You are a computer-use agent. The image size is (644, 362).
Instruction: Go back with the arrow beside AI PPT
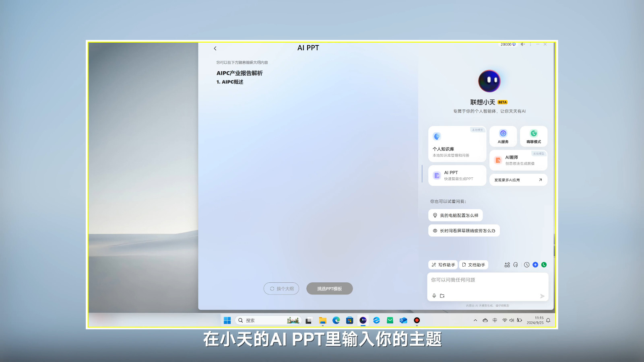point(215,48)
